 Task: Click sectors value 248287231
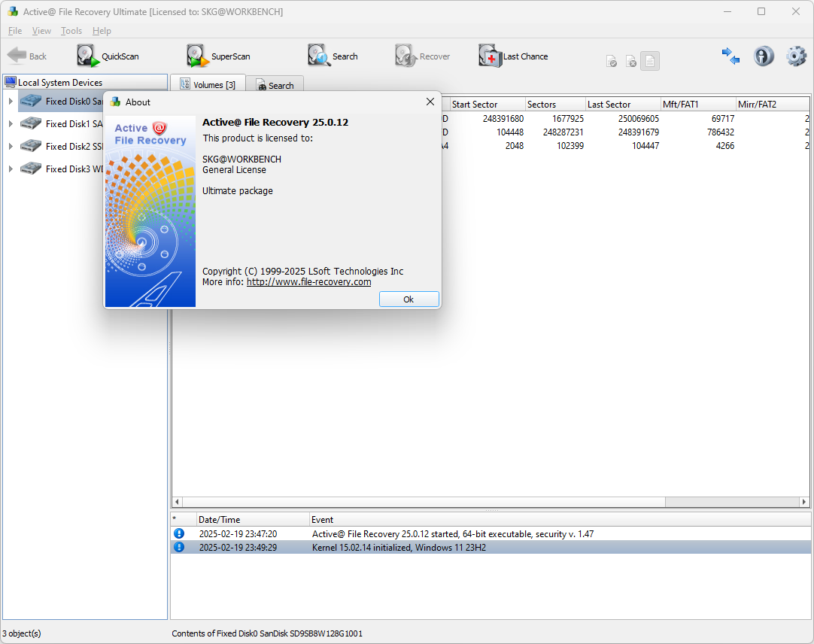563,132
